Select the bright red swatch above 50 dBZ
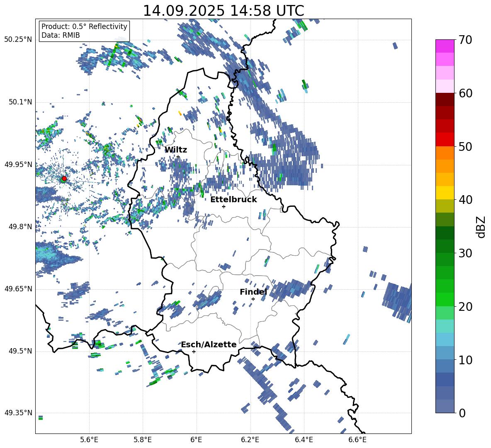 point(445,140)
